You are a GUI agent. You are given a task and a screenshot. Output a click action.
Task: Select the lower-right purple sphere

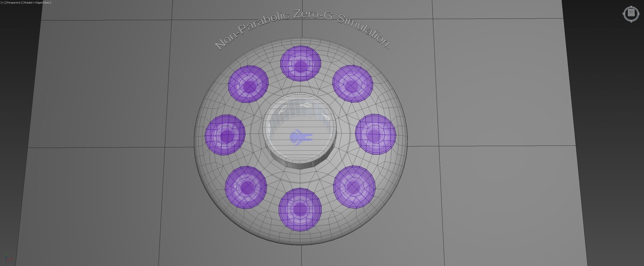click(x=354, y=187)
